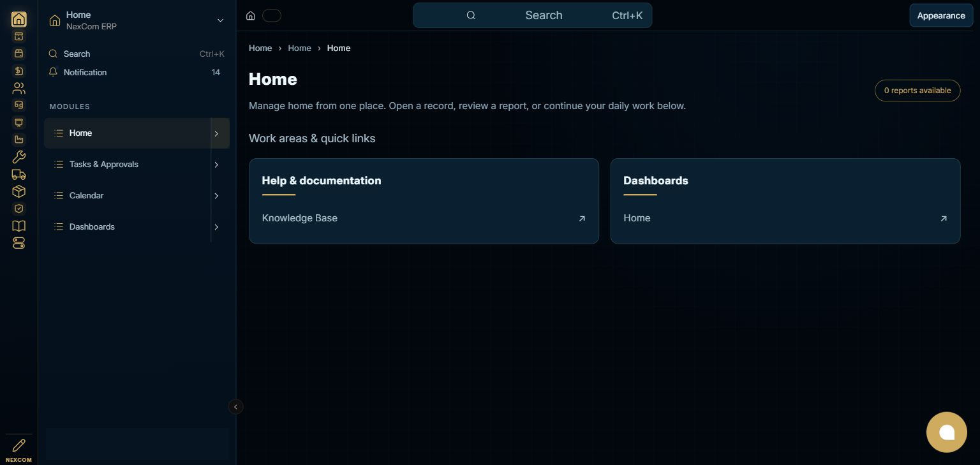
Task: Select the Calendar module
Action: pos(128,196)
